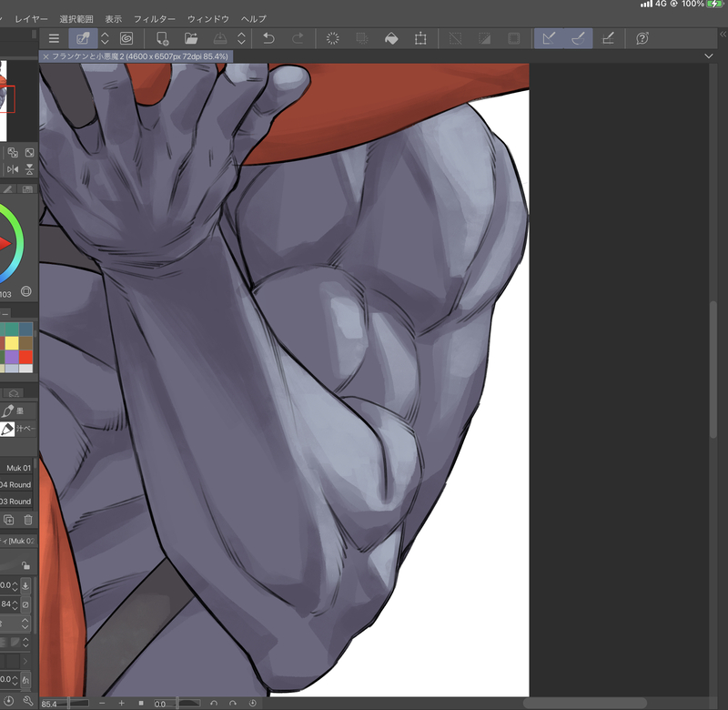Open the ウィンドウ menu

coord(207,18)
